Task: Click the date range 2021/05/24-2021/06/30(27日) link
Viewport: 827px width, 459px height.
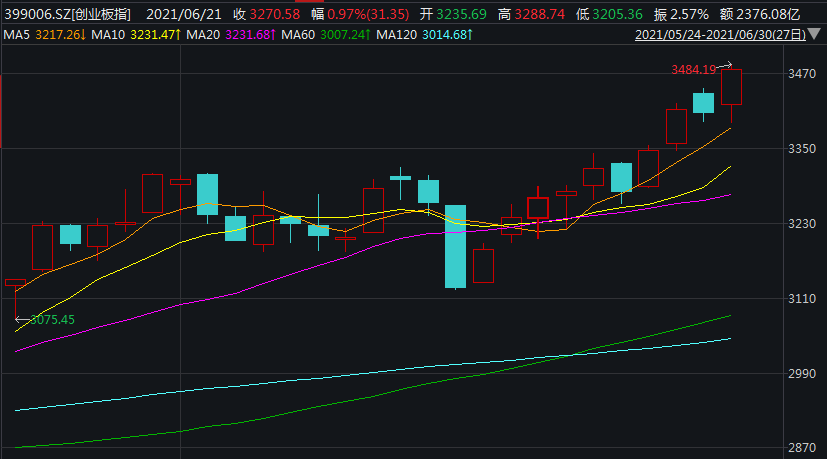Action: click(720, 35)
